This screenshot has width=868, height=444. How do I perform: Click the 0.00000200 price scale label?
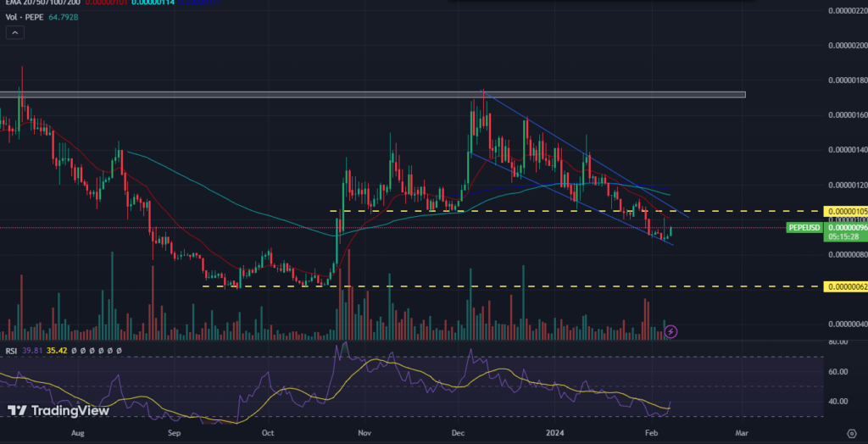(x=848, y=46)
